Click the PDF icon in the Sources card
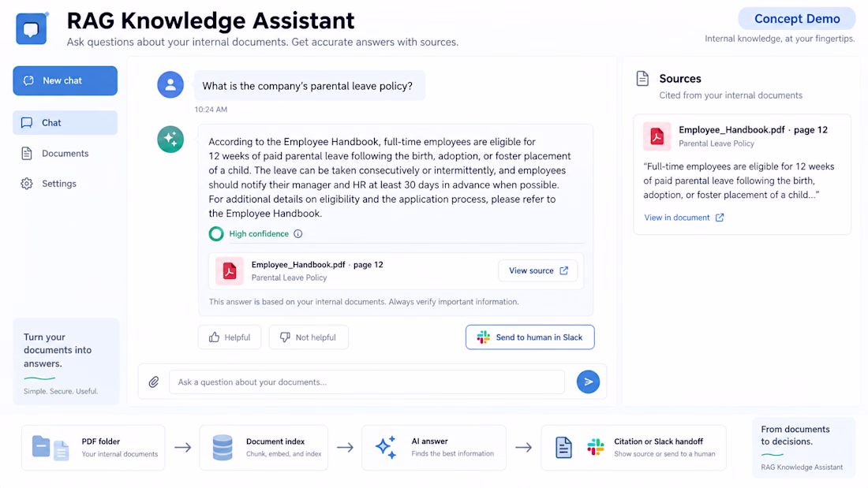This screenshot has height=488, width=868. click(x=657, y=136)
